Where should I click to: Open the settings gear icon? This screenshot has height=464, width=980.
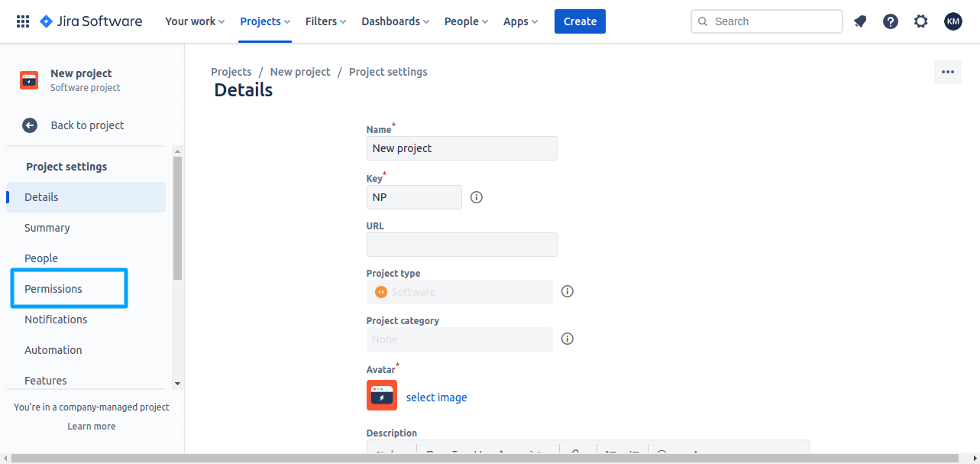click(921, 21)
